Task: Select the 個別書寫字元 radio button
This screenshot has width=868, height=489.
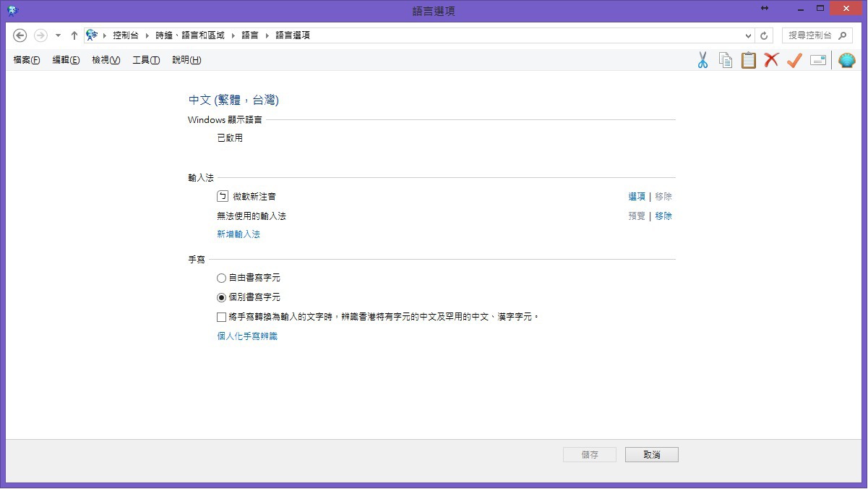Action: 221,297
